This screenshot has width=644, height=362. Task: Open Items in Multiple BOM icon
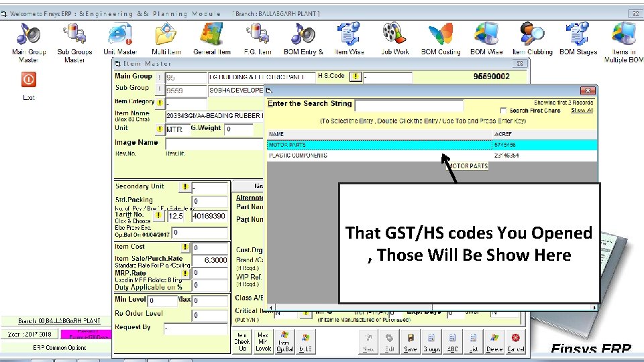pyautogui.click(x=624, y=34)
